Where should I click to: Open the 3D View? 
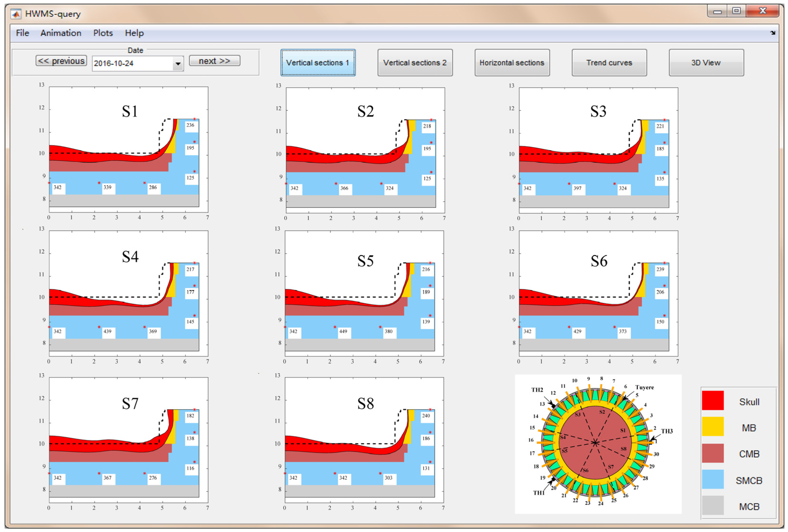706,63
